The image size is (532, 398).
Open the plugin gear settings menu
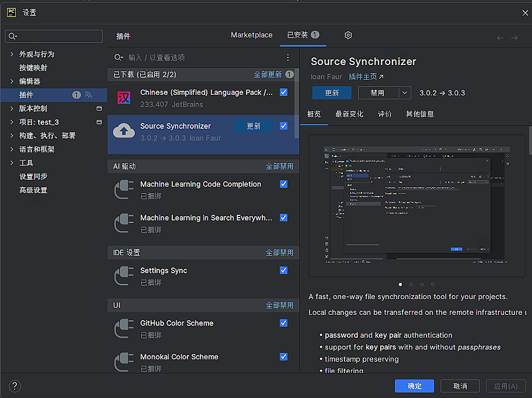pyautogui.click(x=348, y=35)
